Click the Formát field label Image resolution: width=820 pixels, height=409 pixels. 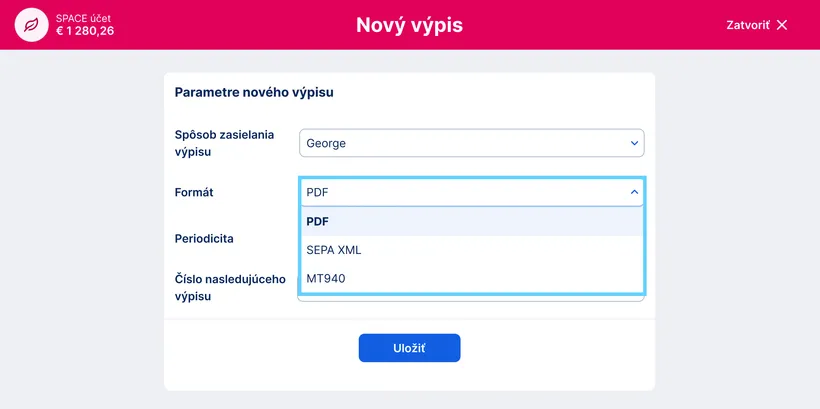(x=194, y=192)
